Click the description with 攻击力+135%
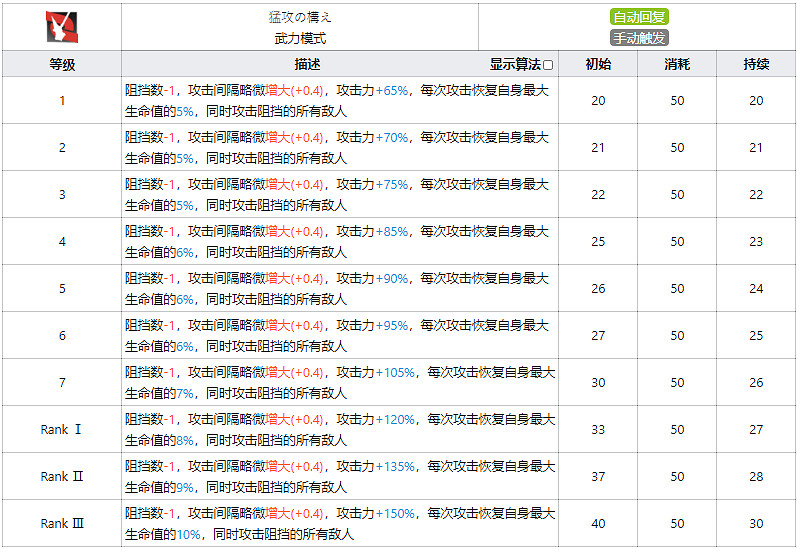 tap(340, 476)
